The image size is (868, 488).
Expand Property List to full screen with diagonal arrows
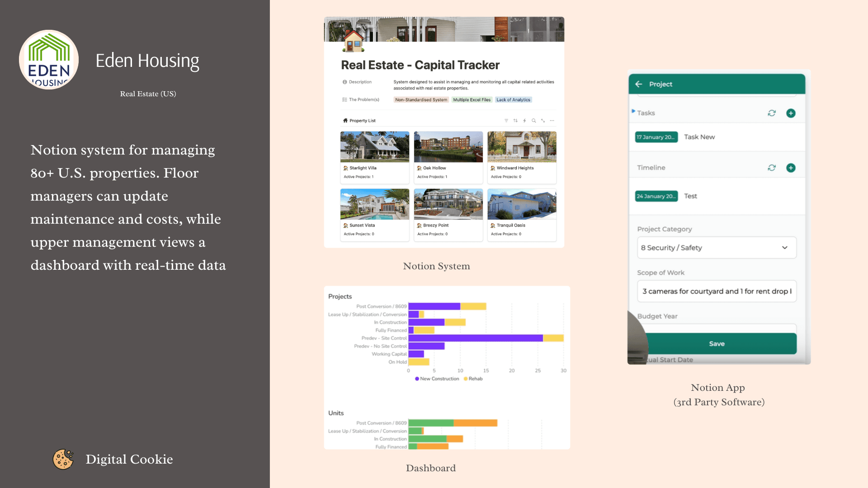(542, 121)
